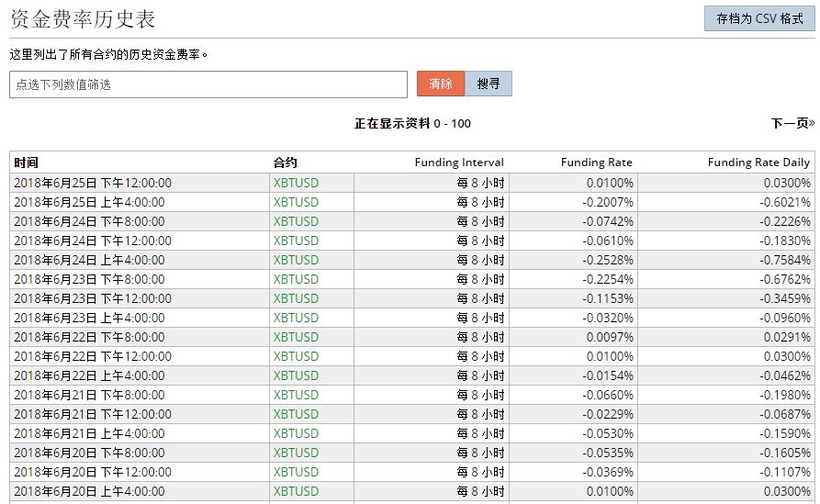Sort by the 时间 column header

click(x=27, y=162)
